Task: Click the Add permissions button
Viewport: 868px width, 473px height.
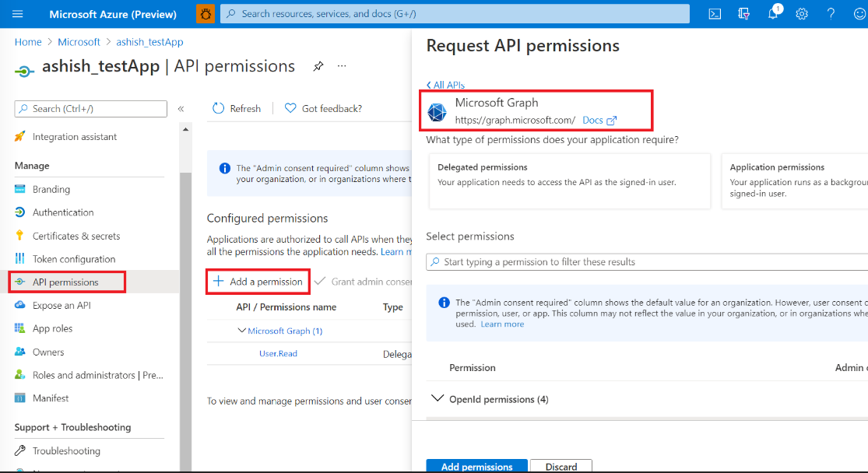Action: pos(476,466)
